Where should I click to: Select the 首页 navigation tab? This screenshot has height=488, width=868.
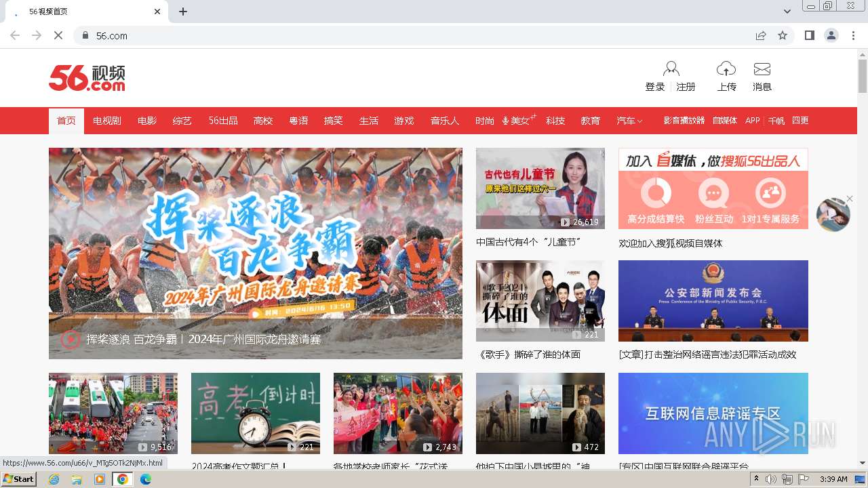[66, 121]
